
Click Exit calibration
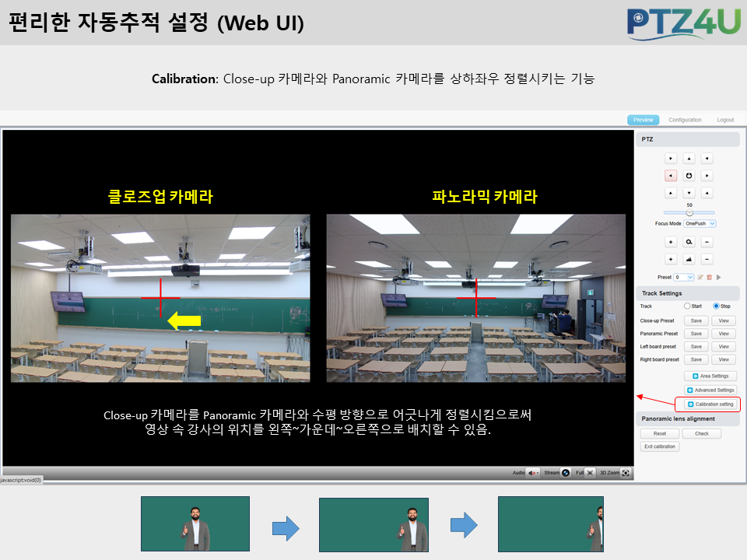pos(660,446)
